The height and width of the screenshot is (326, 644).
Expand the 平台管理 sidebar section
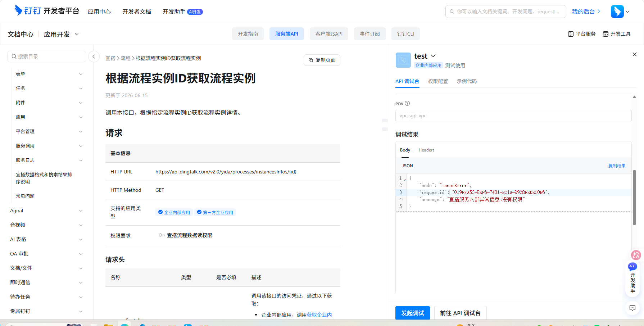point(81,132)
